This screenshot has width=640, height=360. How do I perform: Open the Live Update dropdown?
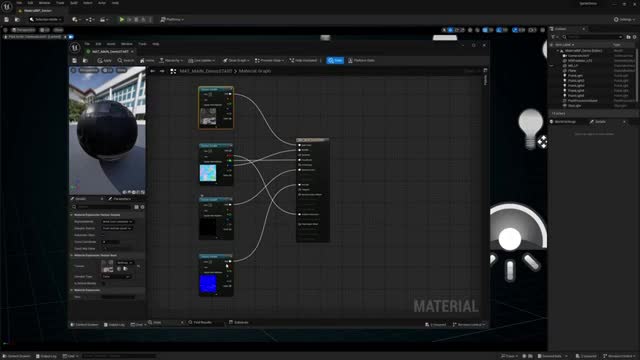pos(202,60)
